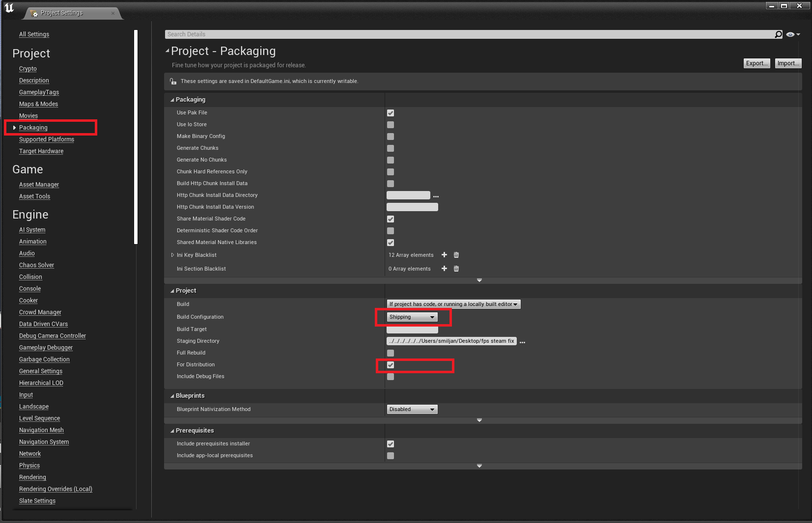Browse Http Chunk Install Data Directory ellipsis

pyautogui.click(x=436, y=196)
